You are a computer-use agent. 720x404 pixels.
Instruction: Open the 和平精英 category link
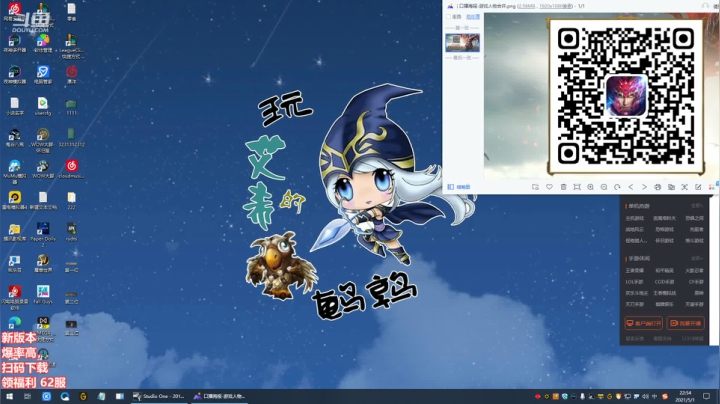664,271
